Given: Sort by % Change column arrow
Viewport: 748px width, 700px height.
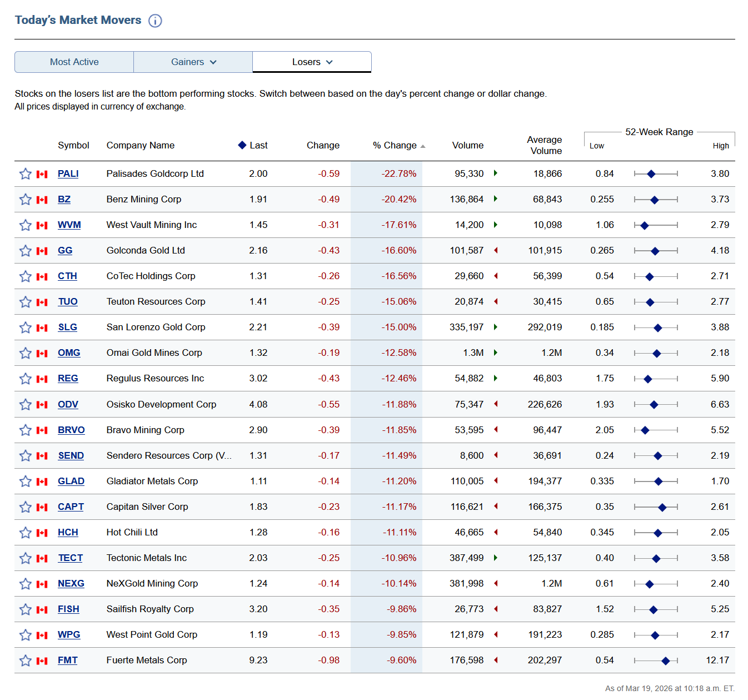Looking at the screenshot, I should [423, 146].
